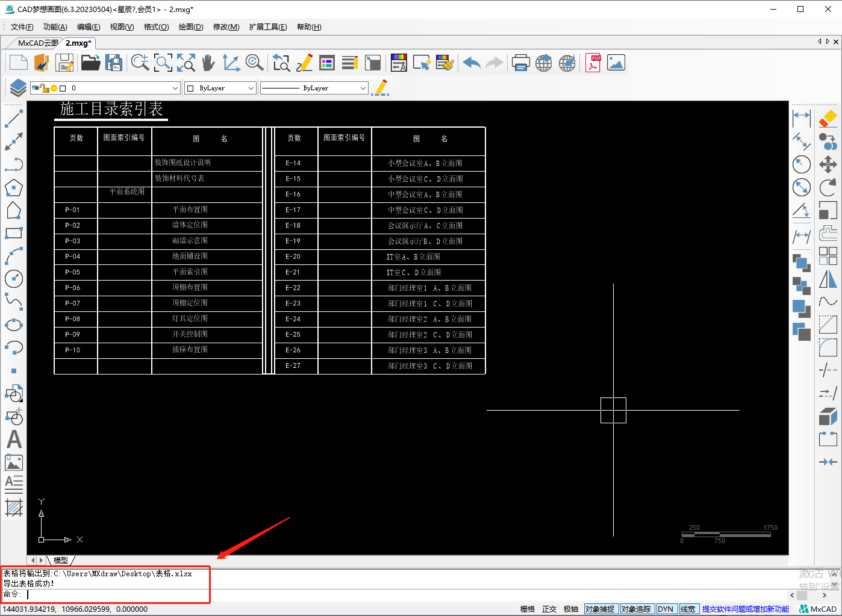Select the move arrows tool

tap(828, 164)
